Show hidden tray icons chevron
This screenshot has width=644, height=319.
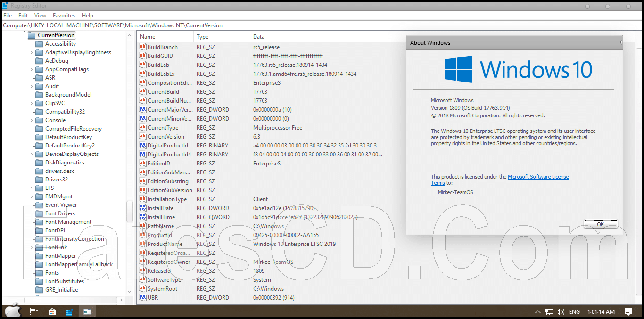tap(538, 312)
